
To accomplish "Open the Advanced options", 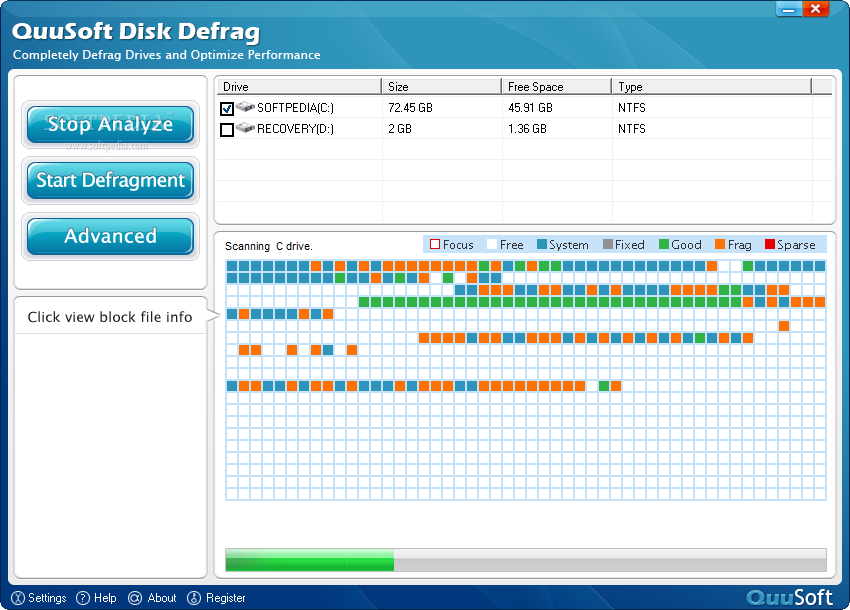I will (110, 236).
